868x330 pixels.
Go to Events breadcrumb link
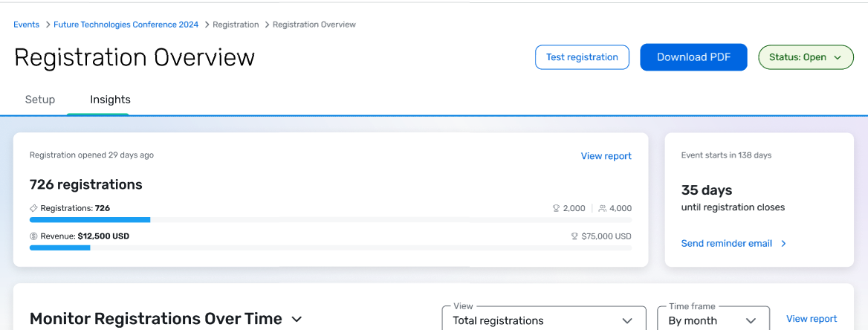pyautogui.click(x=27, y=25)
